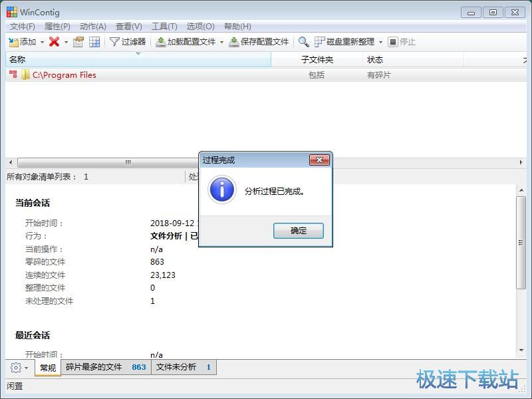Click the 当前会话 heading
The width and height of the screenshot is (532, 399).
click(33, 203)
